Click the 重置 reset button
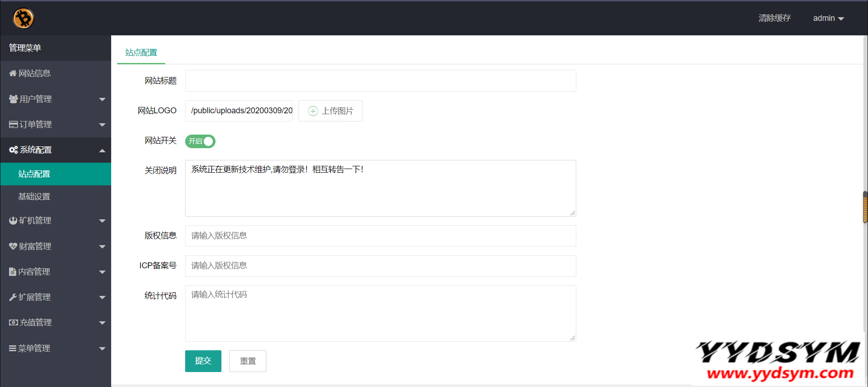The height and width of the screenshot is (387, 868). 248,361
